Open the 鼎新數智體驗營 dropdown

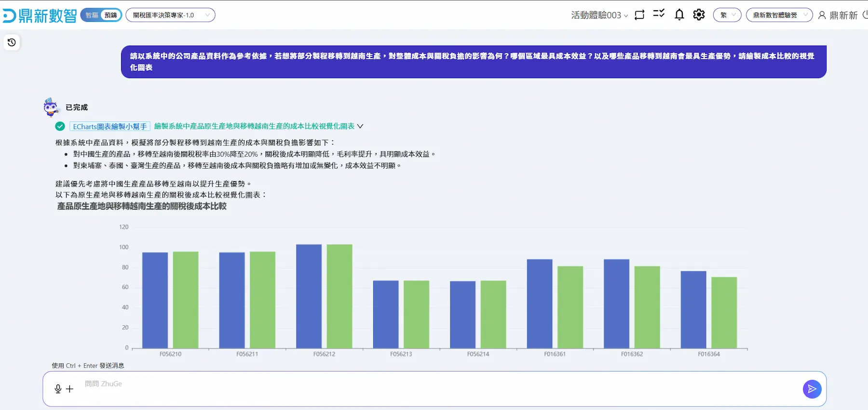coord(779,15)
